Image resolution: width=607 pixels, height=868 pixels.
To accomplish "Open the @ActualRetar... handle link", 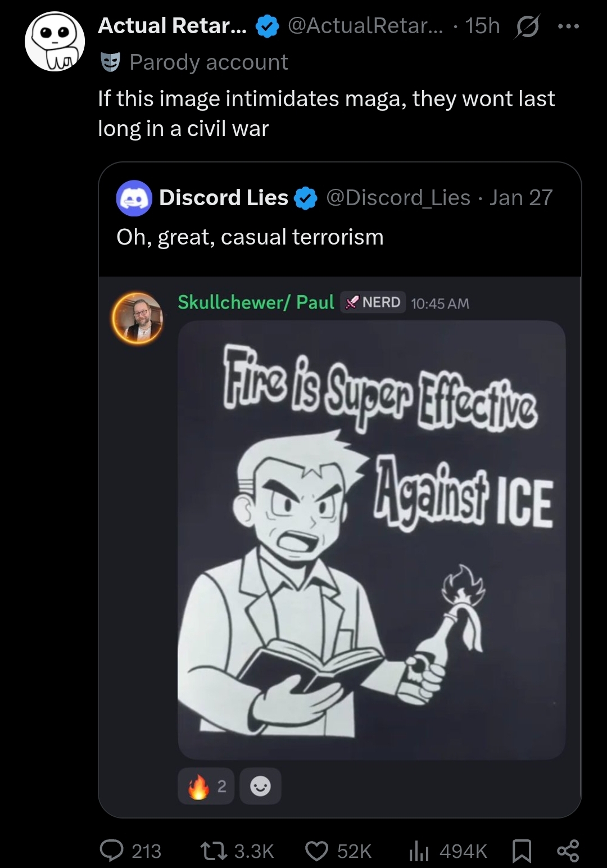I will point(365,26).
